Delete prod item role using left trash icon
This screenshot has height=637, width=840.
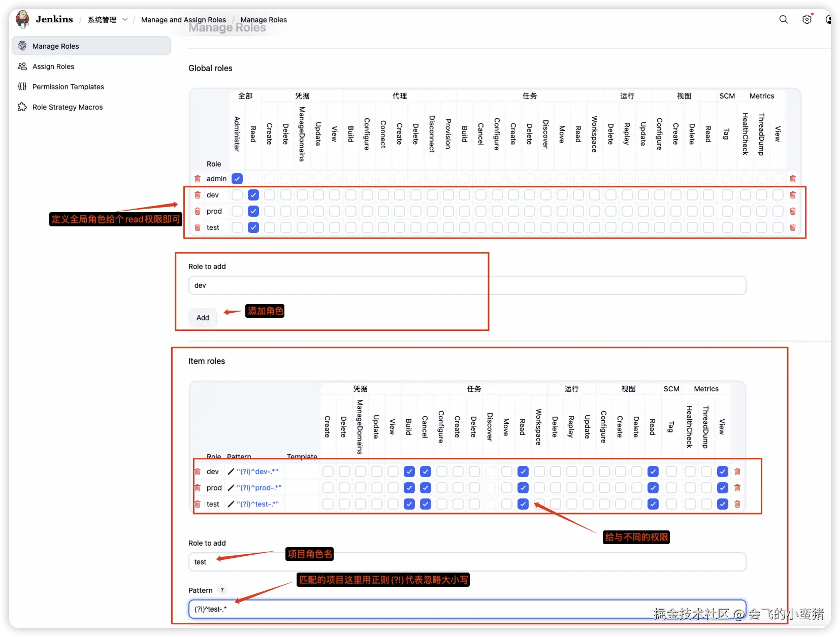click(x=198, y=488)
